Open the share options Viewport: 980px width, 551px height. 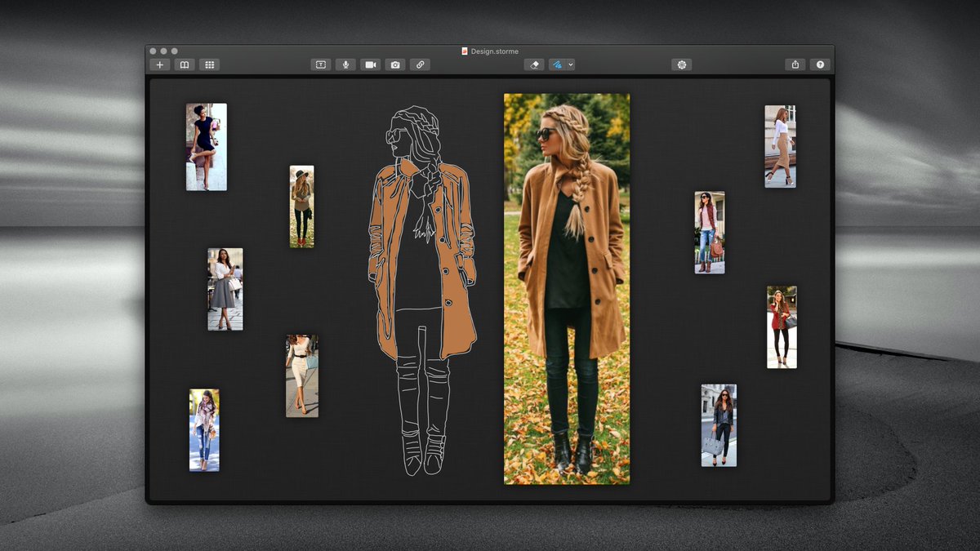pos(795,64)
